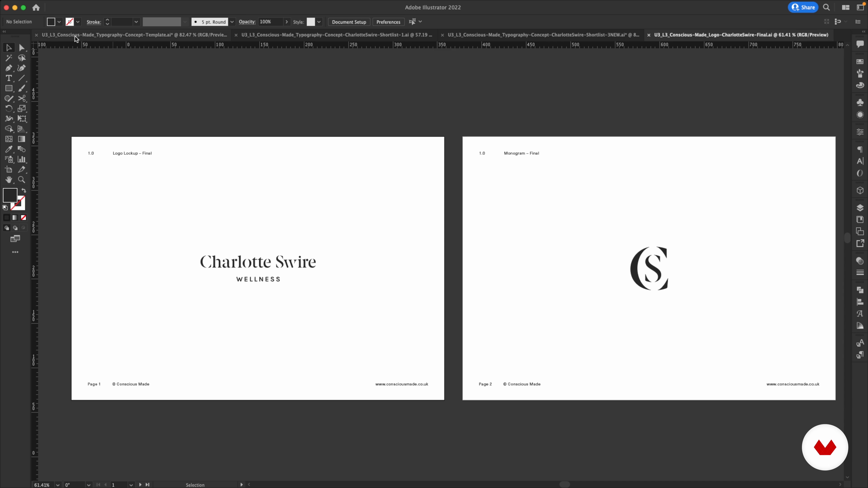The image size is (868, 488).
Task: Select the Selection tool arrow
Action: [x=9, y=48]
